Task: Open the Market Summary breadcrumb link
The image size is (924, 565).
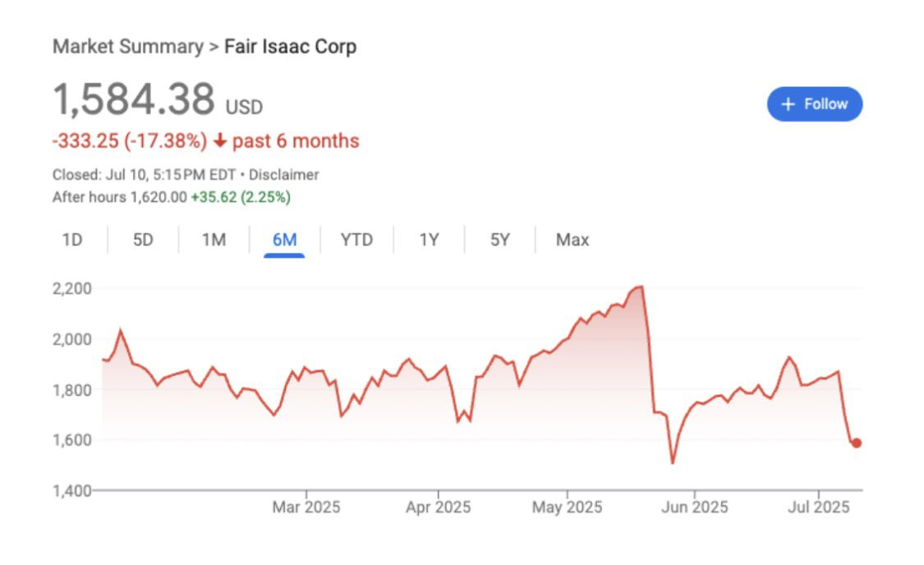Action: pos(127,47)
